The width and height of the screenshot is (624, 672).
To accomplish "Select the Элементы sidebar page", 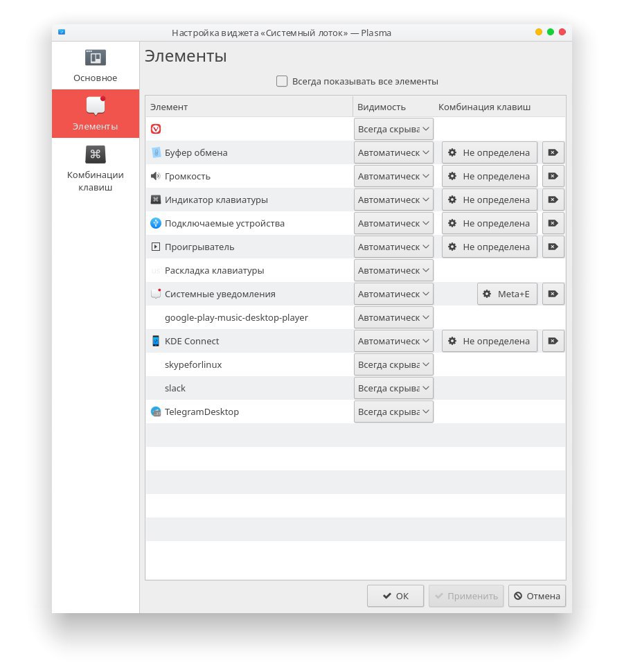I will (95, 114).
